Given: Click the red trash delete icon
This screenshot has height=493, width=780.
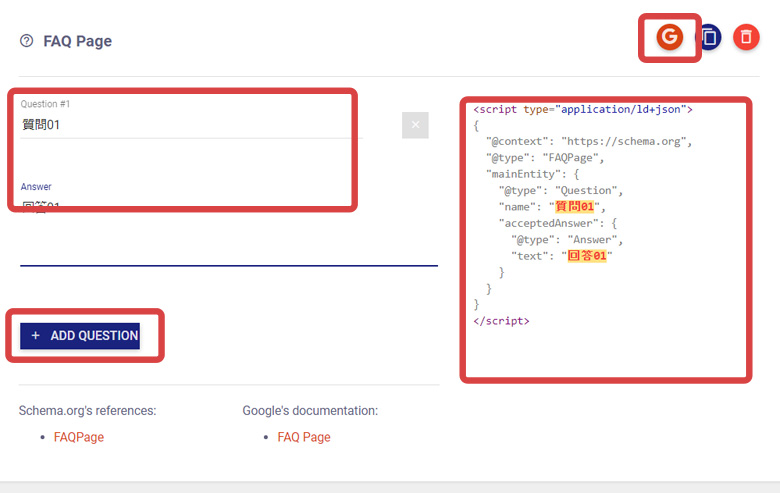Looking at the screenshot, I should pos(746,37).
